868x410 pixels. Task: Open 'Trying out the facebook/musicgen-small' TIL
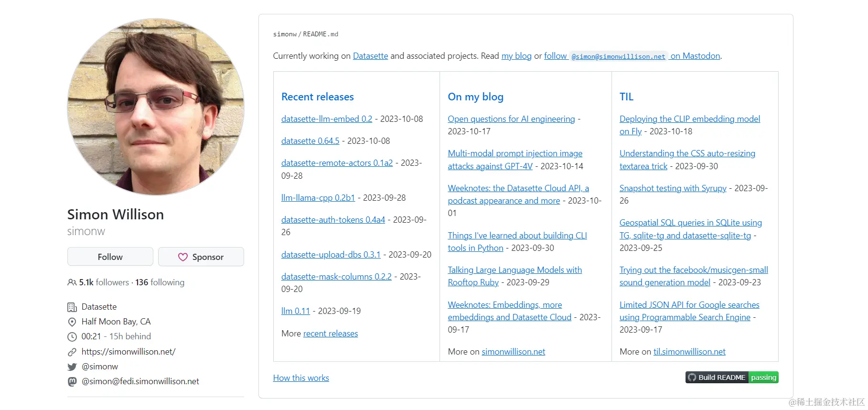click(694, 276)
